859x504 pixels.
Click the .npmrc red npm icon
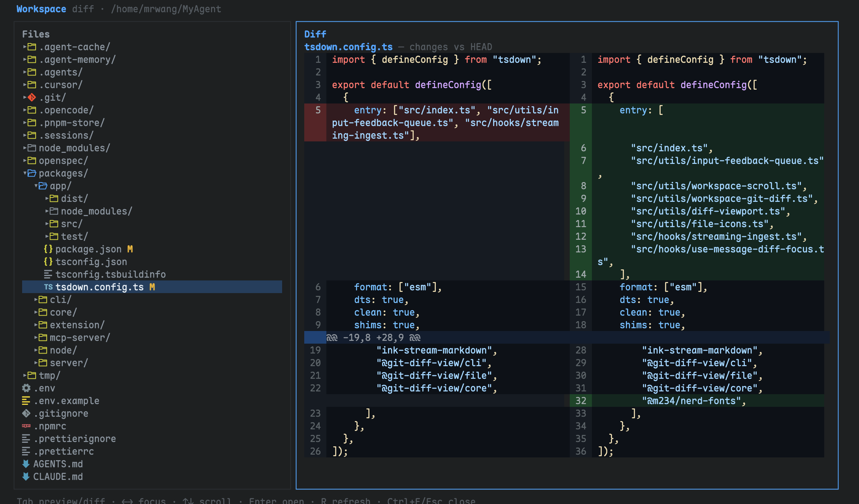pos(26,426)
